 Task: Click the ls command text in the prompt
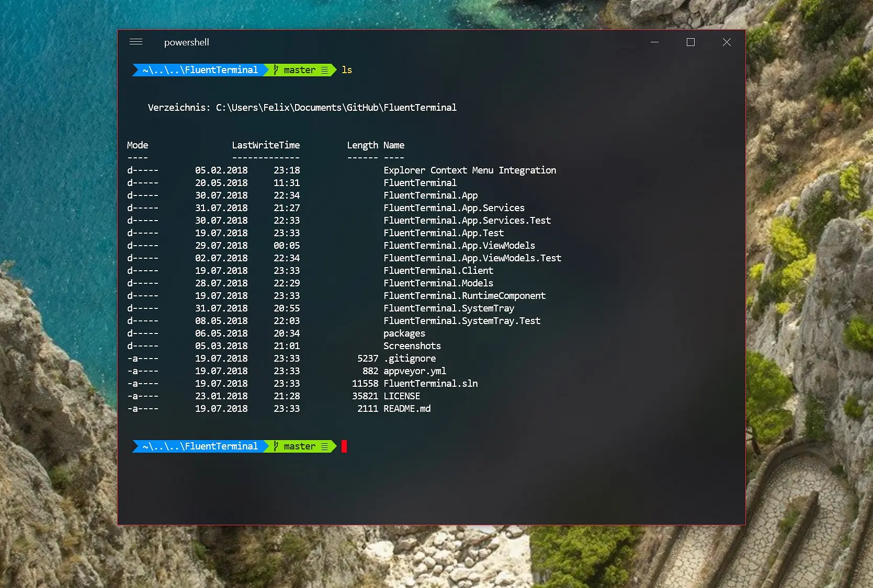pos(346,70)
